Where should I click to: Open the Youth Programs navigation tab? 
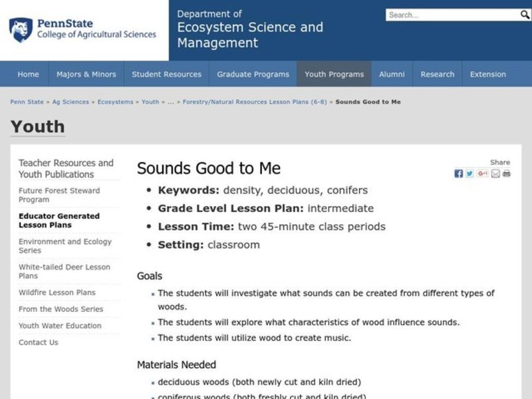334,74
